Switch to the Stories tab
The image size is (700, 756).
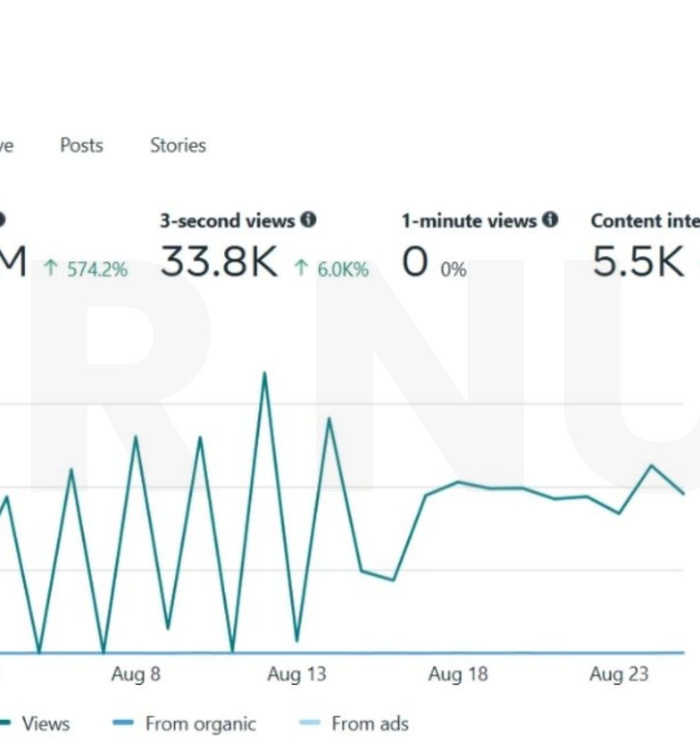click(178, 145)
